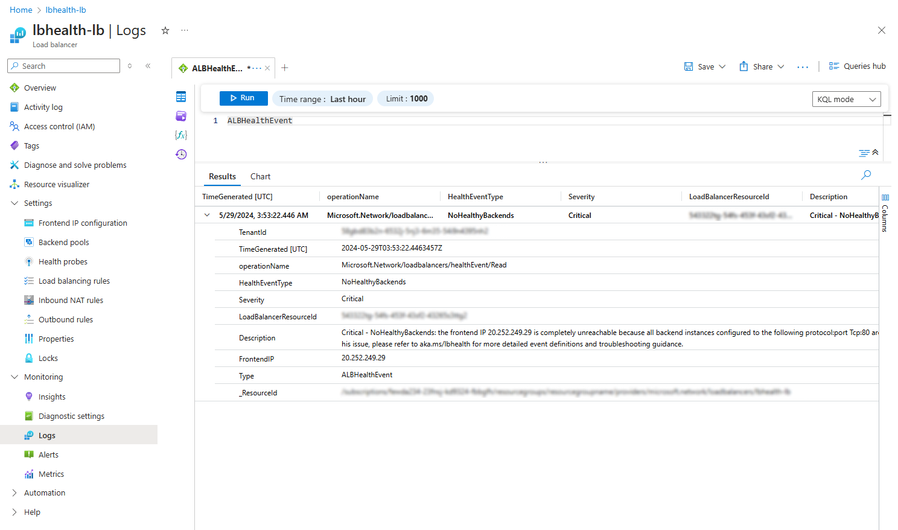This screenshot has height=530, width=898.
Task: Open the ellipsis menu next to the title
Action: [184, 30]
